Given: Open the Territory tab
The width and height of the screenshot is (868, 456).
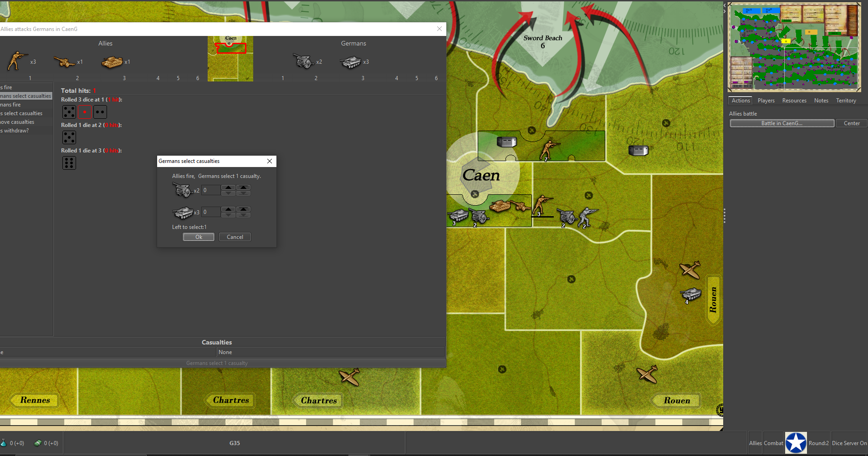Looking at the screenshot, I should [x=846, y=101].
